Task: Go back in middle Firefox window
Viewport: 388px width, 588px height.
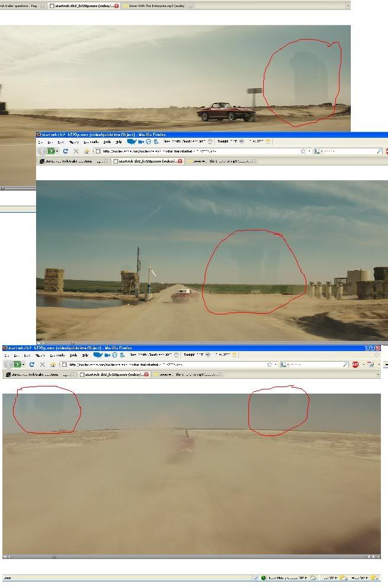Action: [x=42, y=151]
